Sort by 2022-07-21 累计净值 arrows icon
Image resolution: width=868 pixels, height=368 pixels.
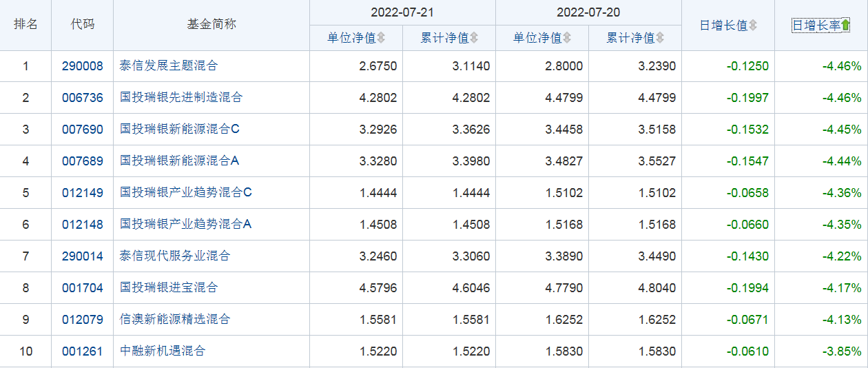(474, 38)
